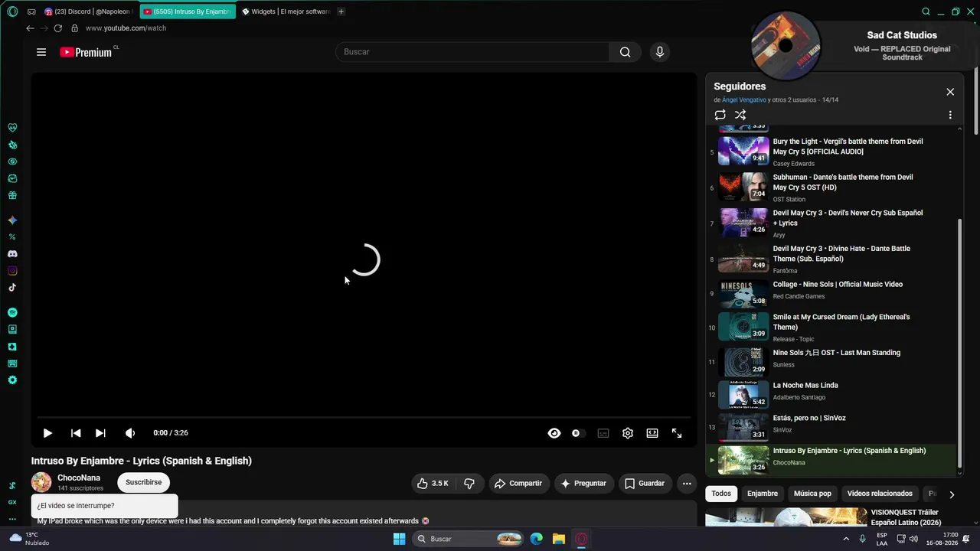Play Estás, pero no by SinVoz
Screen dimensions: 980x551
coord(831,428)
